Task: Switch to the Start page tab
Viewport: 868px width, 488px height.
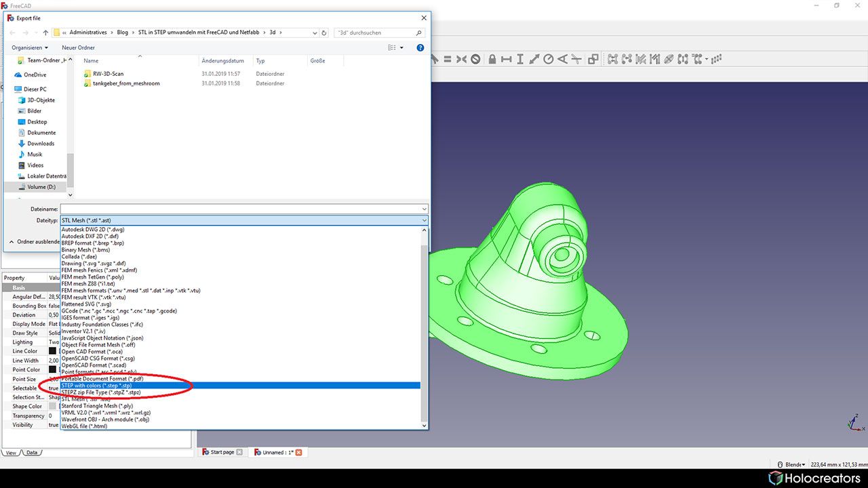Action: tap(222, 452)
